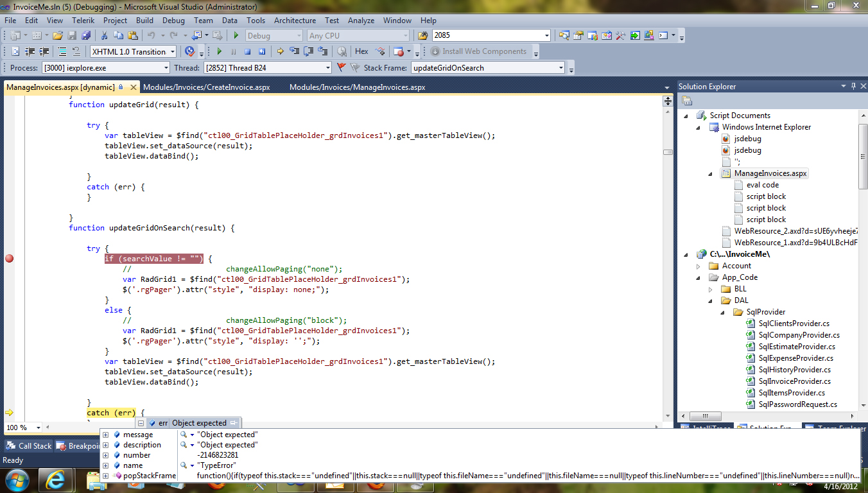Click the Show Next Statement yellow arrow
This screenshot has height=493, width=868.
(280, 52)
